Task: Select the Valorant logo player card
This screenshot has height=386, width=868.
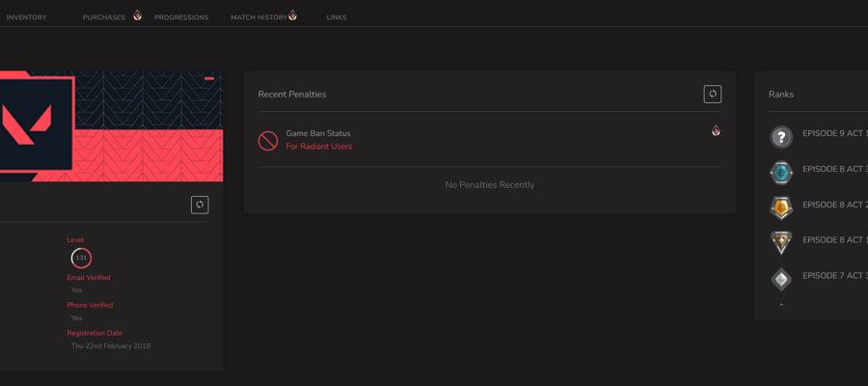Action: point(36,124)
